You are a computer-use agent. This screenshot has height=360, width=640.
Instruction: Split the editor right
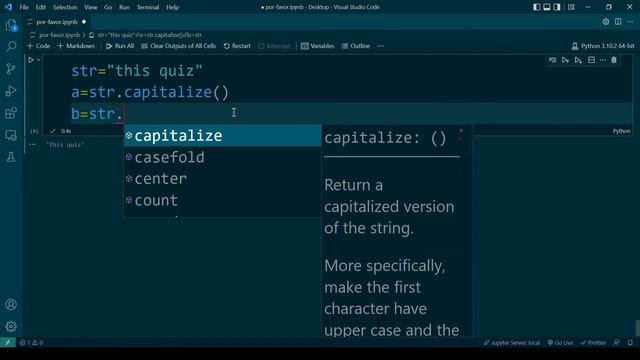coord(618,22)
